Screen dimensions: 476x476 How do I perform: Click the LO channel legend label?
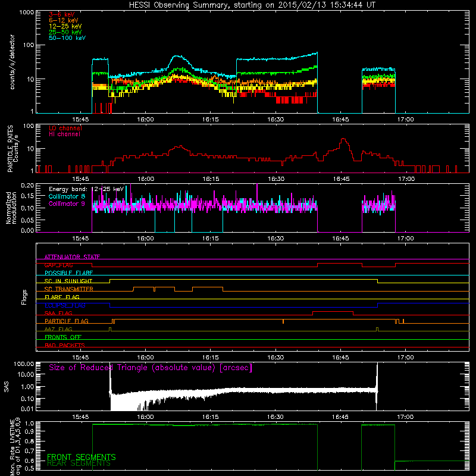65,128
